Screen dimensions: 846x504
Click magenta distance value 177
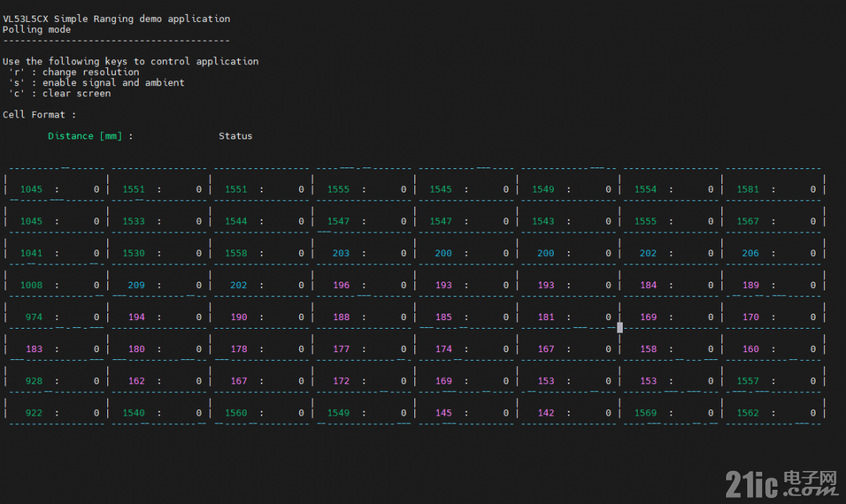341,349
